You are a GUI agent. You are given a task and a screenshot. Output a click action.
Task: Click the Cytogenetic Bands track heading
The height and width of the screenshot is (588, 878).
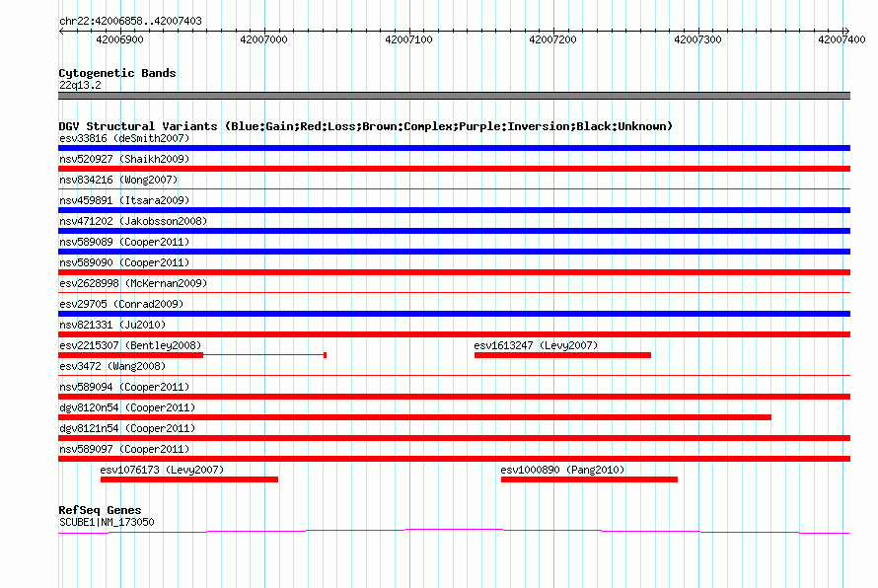tap(117, 73)
